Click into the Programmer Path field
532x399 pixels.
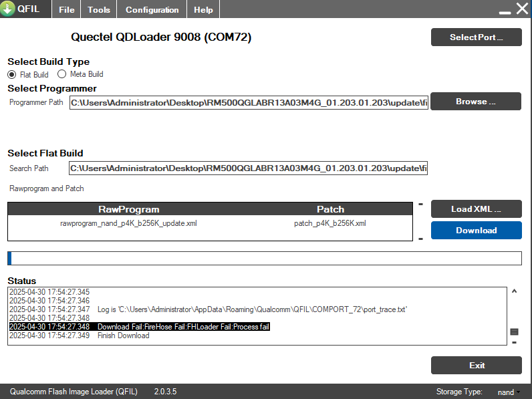(249, 102)
